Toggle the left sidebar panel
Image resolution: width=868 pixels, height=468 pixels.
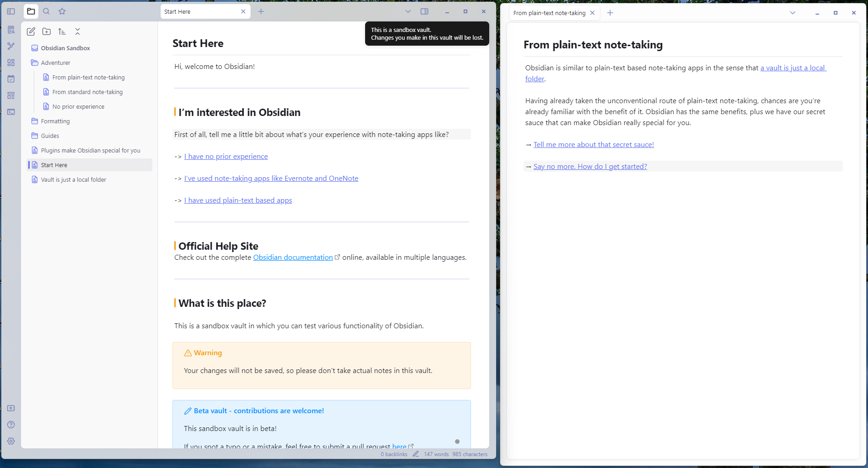pyautogui.click(x=11, y=11)
